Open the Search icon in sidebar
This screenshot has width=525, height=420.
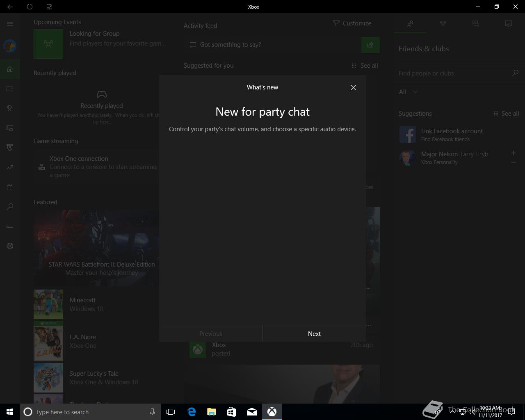point(10,207)
